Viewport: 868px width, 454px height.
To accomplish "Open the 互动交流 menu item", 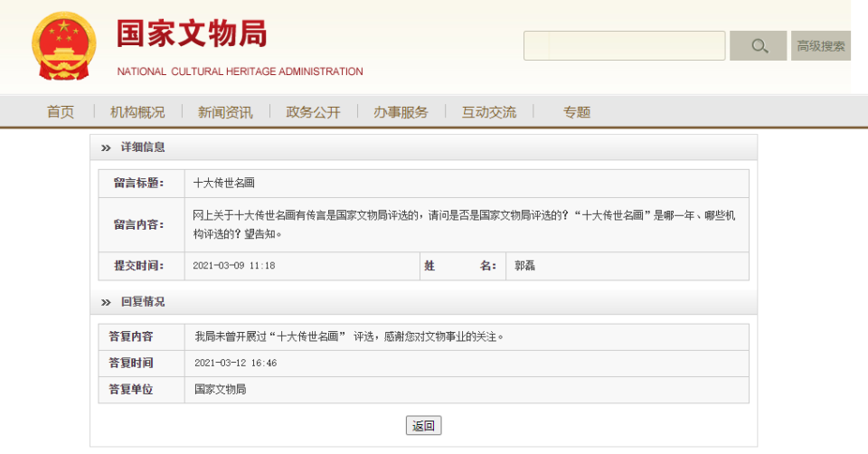I will [489, 112].
